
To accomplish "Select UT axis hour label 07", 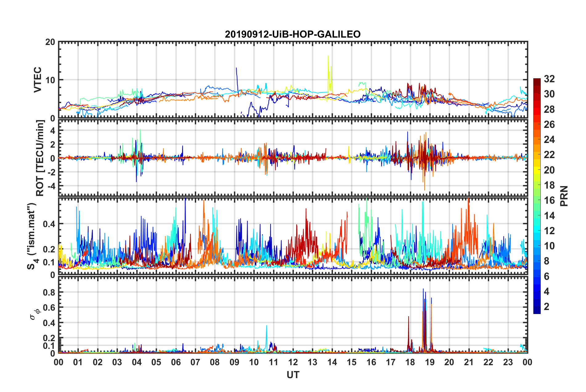I will [195, 362].
